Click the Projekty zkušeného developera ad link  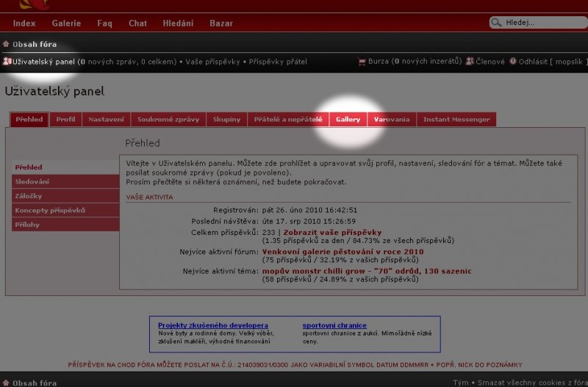(213, 325)
